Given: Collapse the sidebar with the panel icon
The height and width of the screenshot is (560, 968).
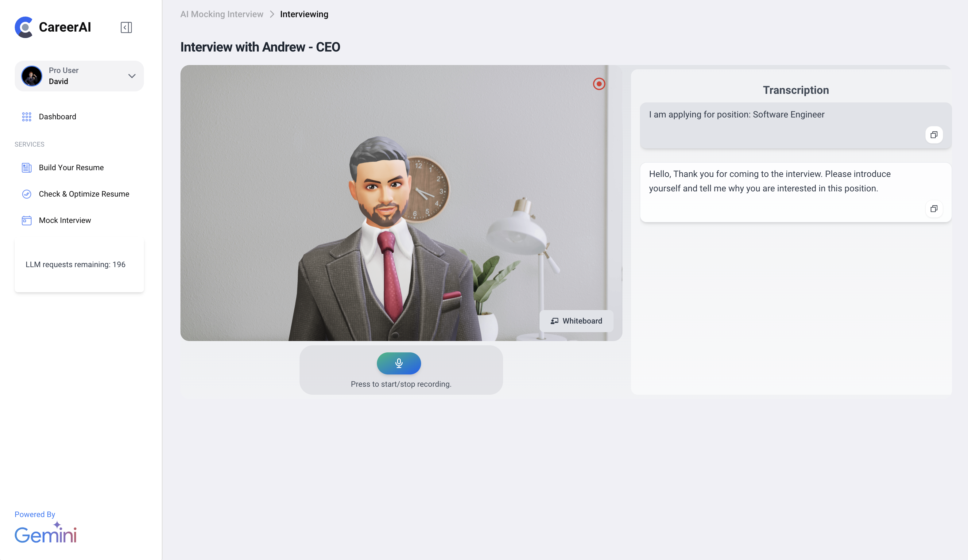Looking at the screenshot, I should [126, 27].
